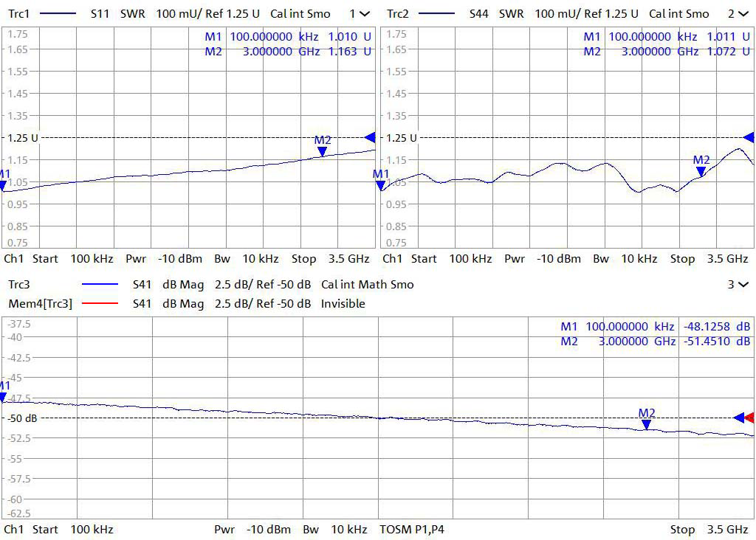Select the Mem4[Trc3] memory trace label

(40, 304)
